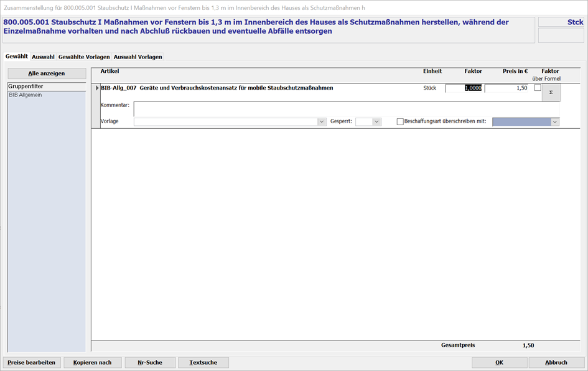588x371 pixels.
Task: Open the Beschaffungsart selection dropdown
Action: click(554, 122)
